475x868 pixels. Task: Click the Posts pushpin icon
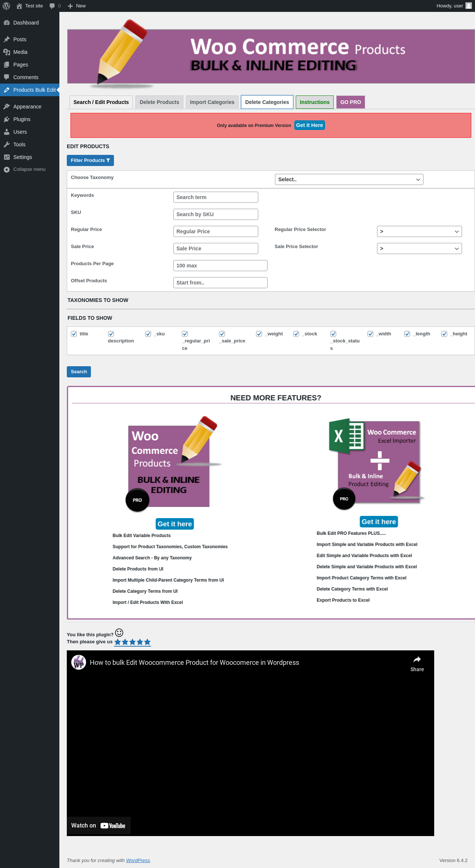point(7,39)
